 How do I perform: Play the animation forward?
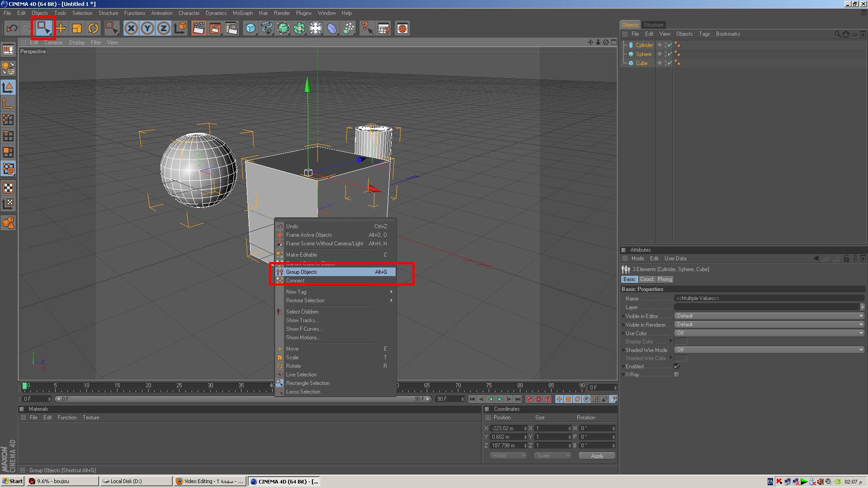[x=500, y=399]
